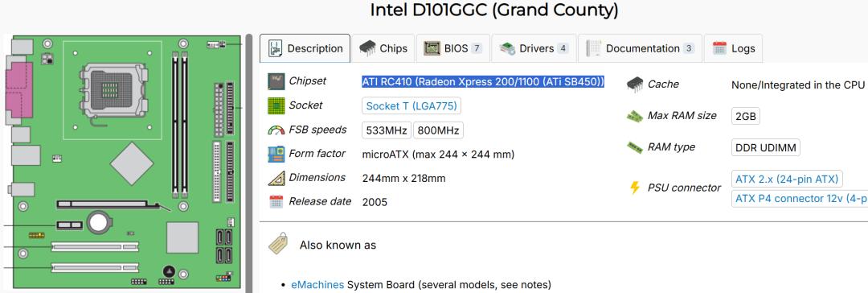The width and height of the screenshot is (868, 293).
Task: Switch to the Drivers tab
Action: (x=534, y=48)
